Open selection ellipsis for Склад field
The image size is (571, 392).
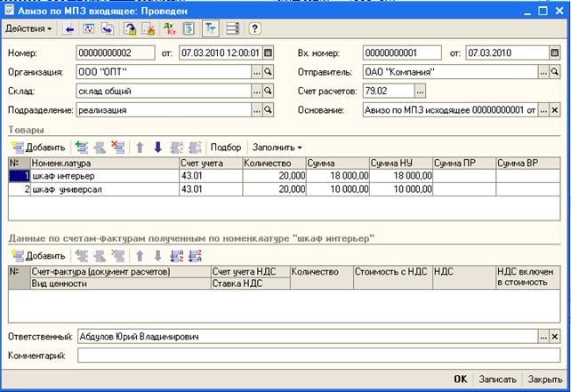coord(256,92)
